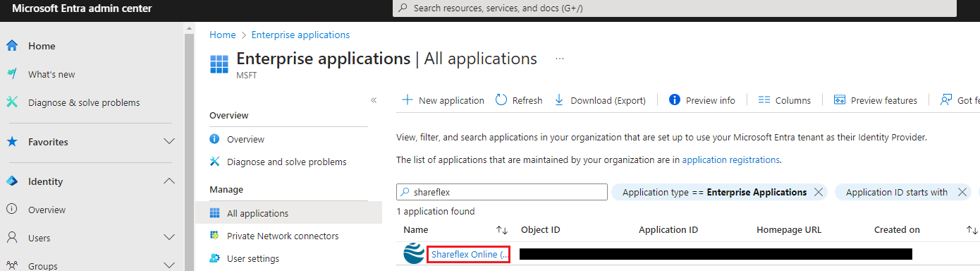The height and width of the screenshot is (271, 980).
Task: Click the Preview info icon
Action: point(674,100)
